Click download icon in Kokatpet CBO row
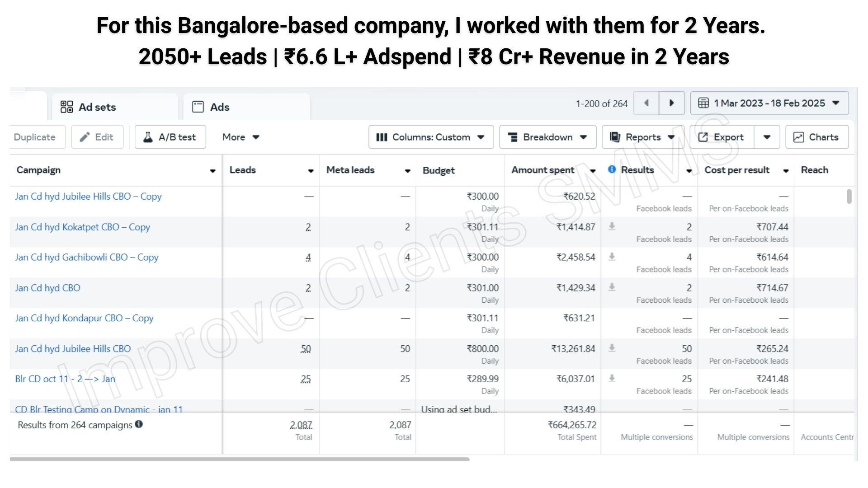Viewport: 868px width, 488px height. pyautogui.click(x=612, y=226)
